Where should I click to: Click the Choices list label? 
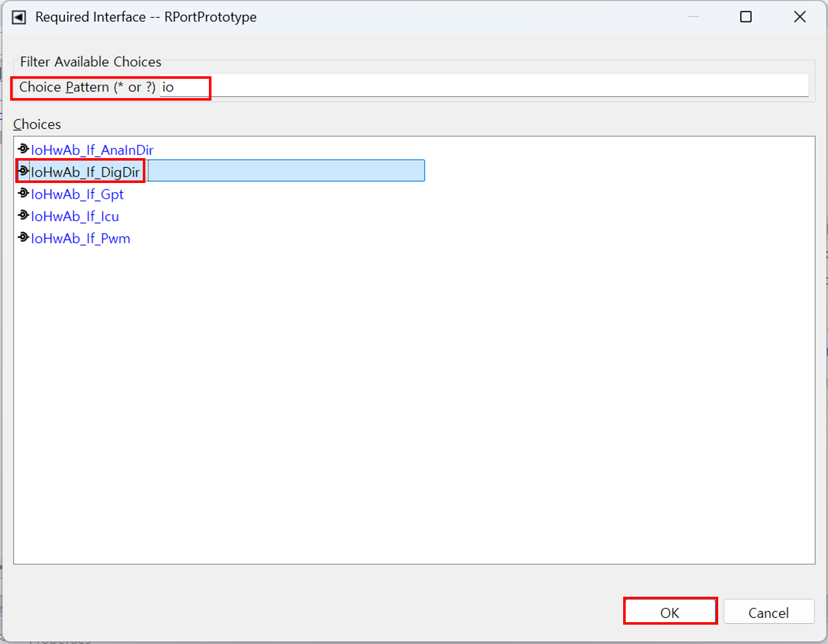37,125
